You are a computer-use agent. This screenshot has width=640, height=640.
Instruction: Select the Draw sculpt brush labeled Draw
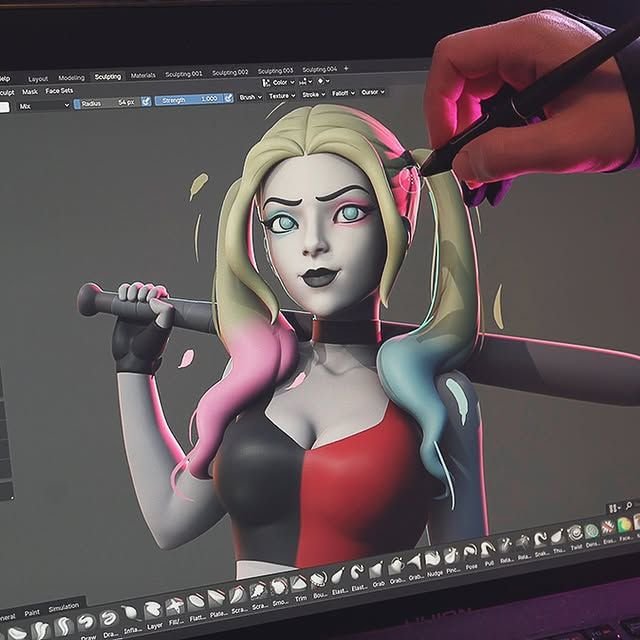[86, 625]
